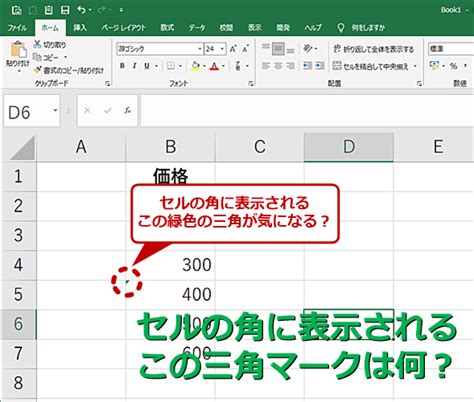Click Merge and Center (セルを結合して中央揃え)

pyautogui.click(x=370, y=66)
